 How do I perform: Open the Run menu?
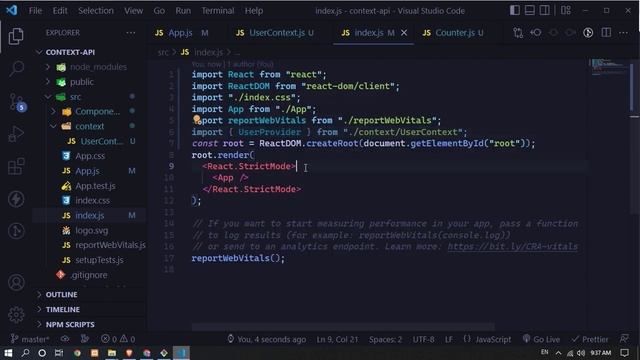pos(183,11)
